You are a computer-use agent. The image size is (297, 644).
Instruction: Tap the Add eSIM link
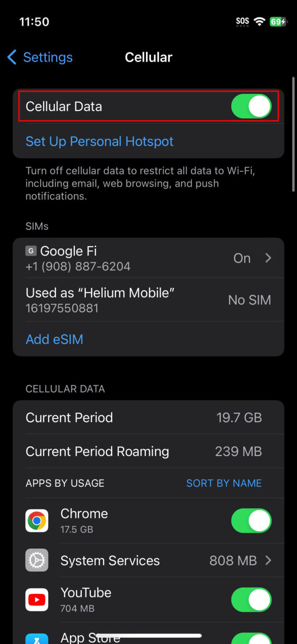[x=54, y=339]
